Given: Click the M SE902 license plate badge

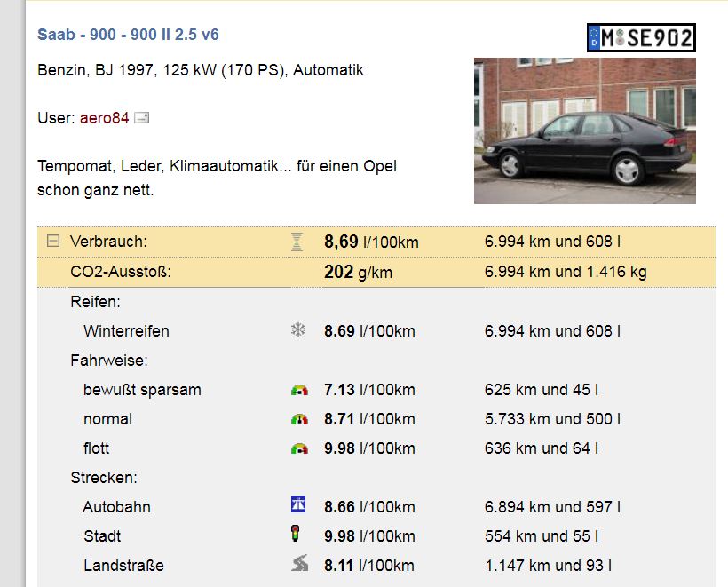Looking at the screenshot, I should [x=641, y=37].
